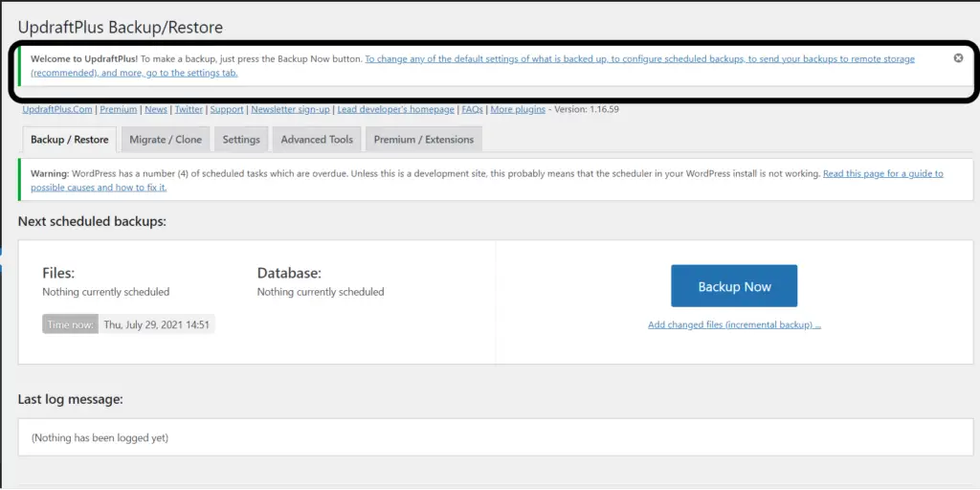Image resolution: width=980 pixels, height=490 pixels.
Task: Open Lead developer's homepage link
Action: [395, 109]
